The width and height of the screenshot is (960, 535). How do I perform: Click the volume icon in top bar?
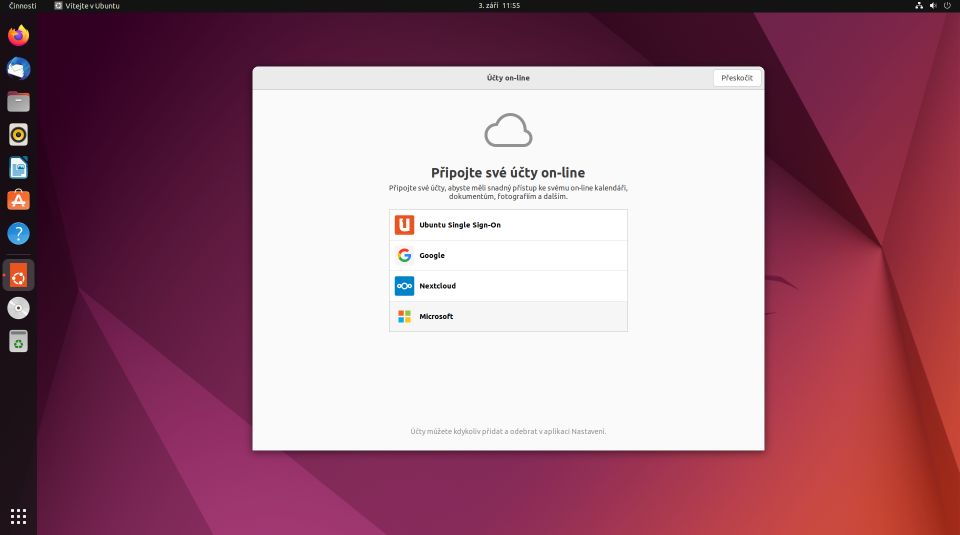click(x=933, y=6)
